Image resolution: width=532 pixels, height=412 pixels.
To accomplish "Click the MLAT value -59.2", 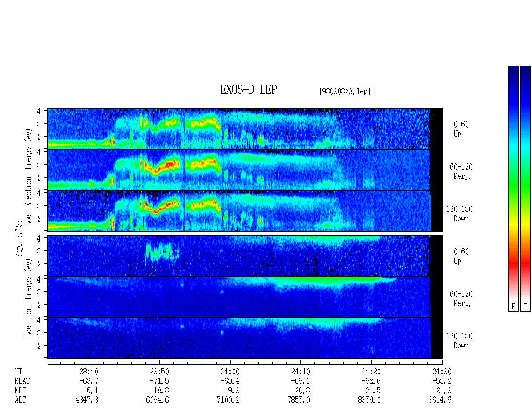I will [442, 381].
